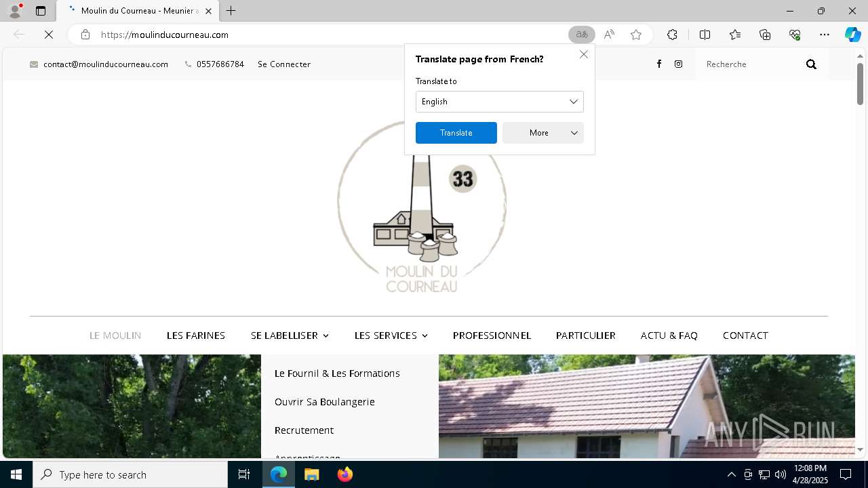This screenshot has height=488, width=868.
Task: Open volume control in tray
Action: pos(781,474)
